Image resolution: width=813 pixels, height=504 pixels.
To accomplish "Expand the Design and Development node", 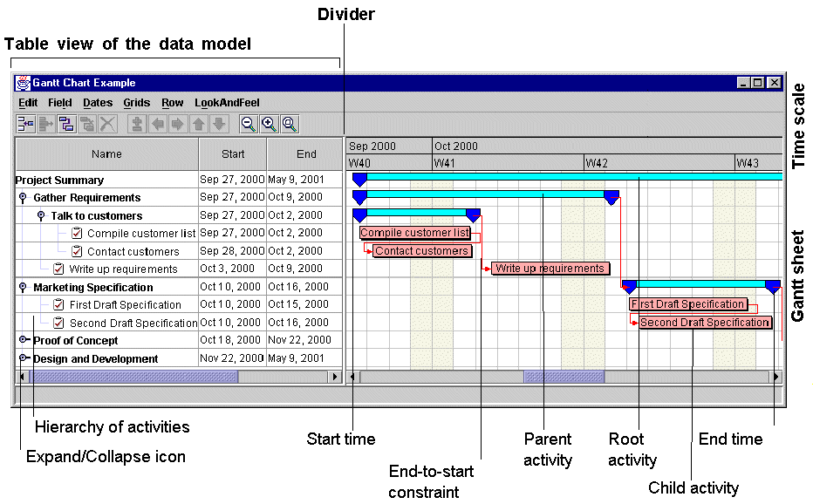I will [x=24, y=358].
